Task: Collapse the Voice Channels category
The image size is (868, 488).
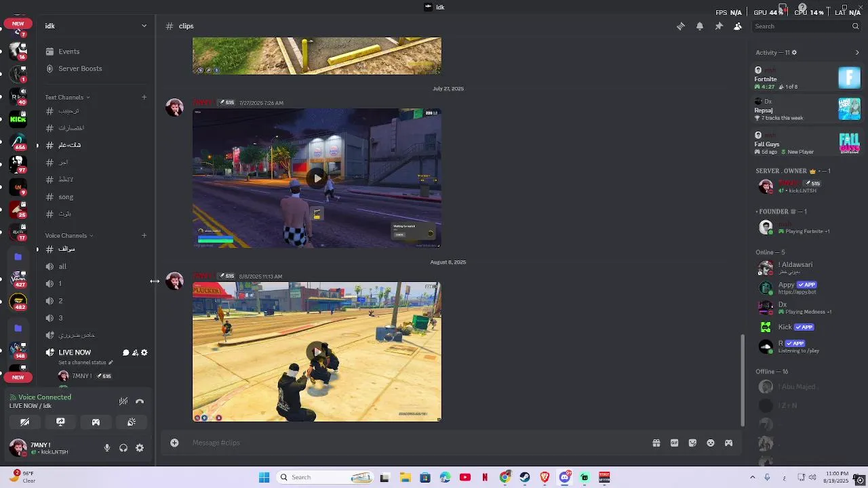Action: coord(69,236)
